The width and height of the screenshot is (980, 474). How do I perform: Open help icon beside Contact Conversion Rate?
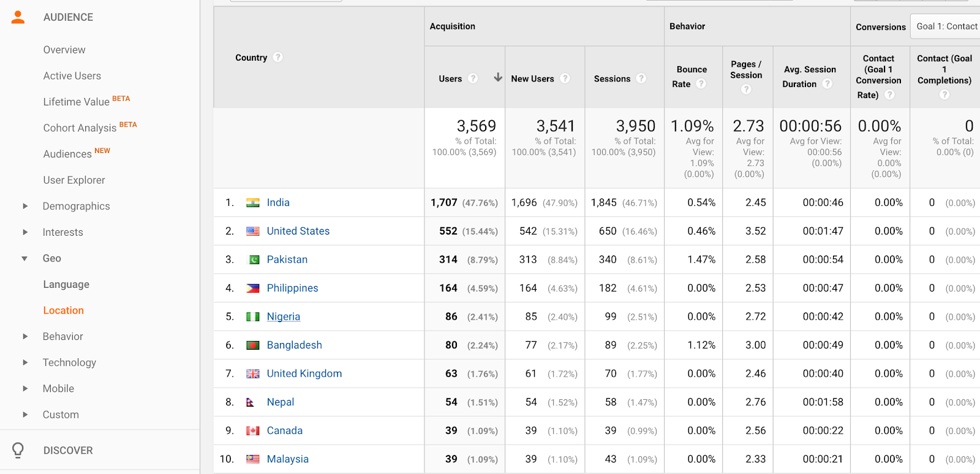pos(890,94)
